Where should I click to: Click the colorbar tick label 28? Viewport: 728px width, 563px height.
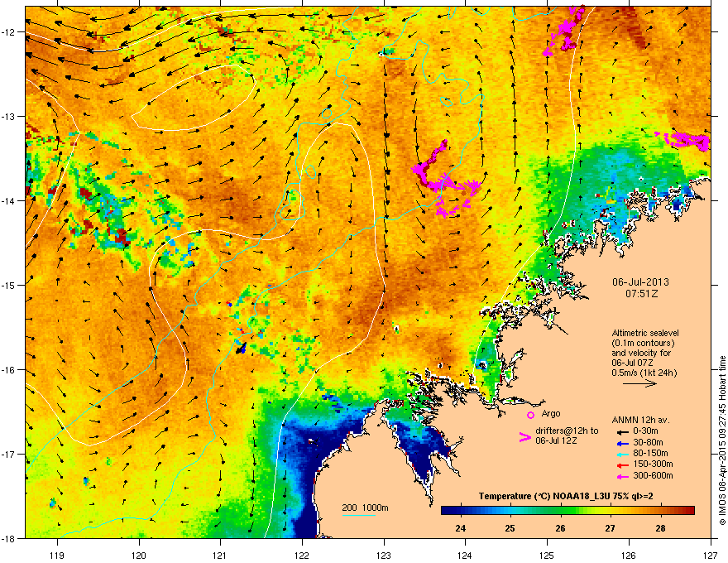(660, 528)
